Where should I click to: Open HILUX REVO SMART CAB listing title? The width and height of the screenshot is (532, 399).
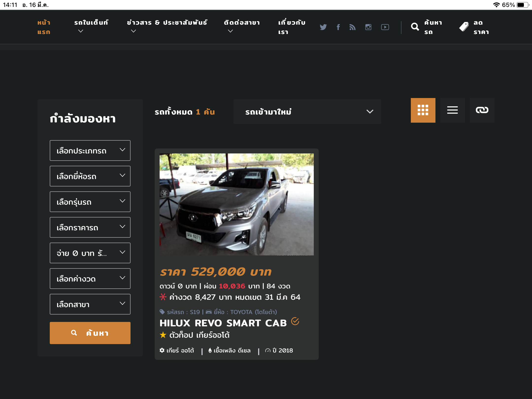pos(223,323)
